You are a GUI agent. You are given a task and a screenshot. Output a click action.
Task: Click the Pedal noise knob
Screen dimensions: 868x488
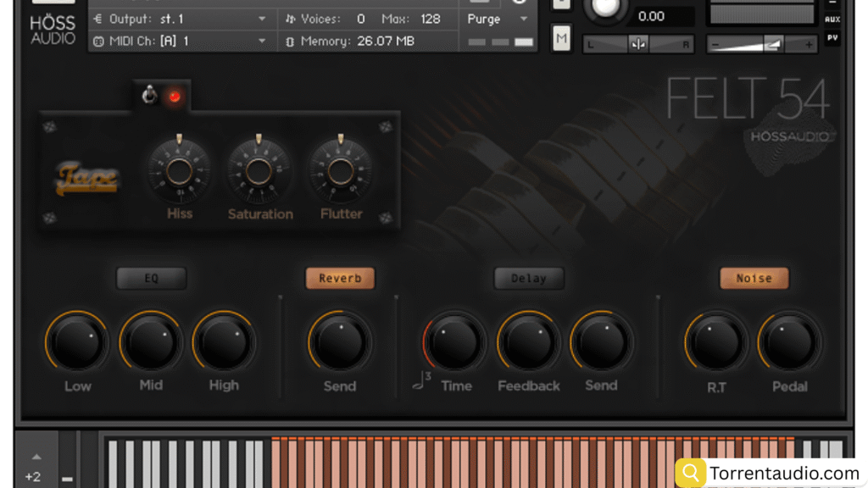pyautogui.click(x=789, y=342)
